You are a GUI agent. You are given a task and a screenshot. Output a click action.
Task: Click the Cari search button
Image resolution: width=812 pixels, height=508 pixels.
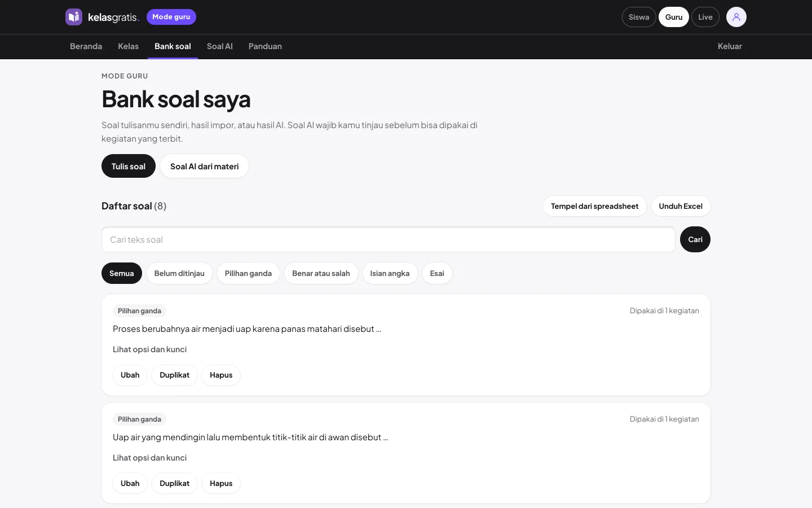[695, 239]
